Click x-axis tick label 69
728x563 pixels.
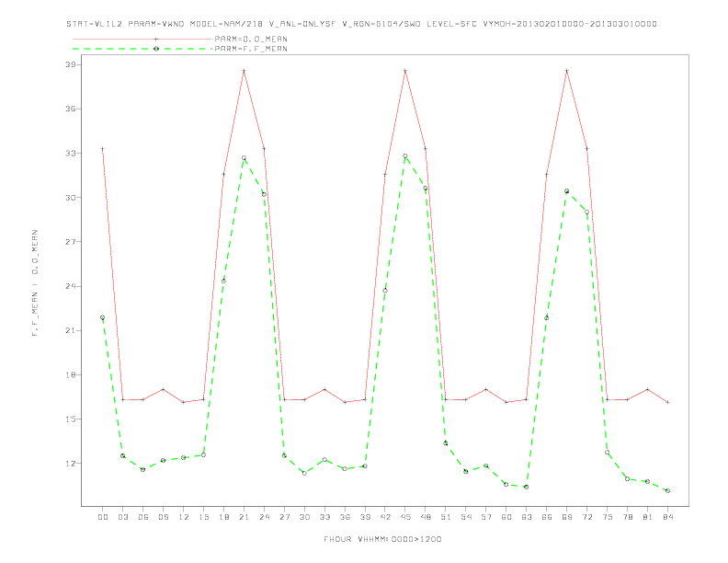pos(567,517)
